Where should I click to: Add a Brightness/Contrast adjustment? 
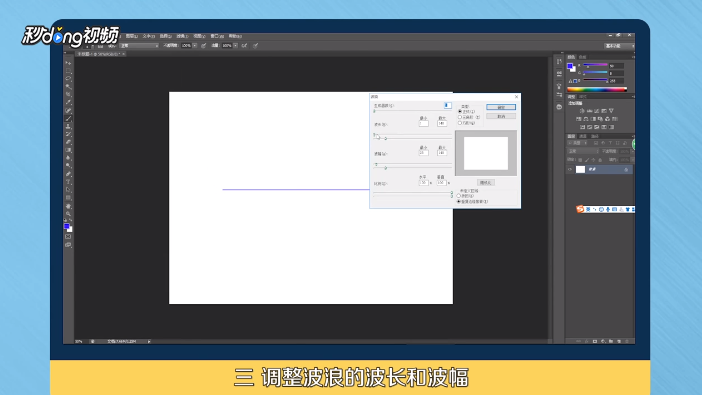tap(582, 111)
